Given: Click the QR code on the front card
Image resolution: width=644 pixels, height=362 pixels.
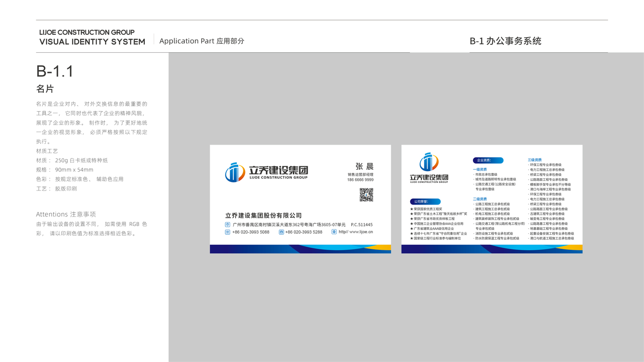Looking at the screenshot, I should (x=366, y=195).
